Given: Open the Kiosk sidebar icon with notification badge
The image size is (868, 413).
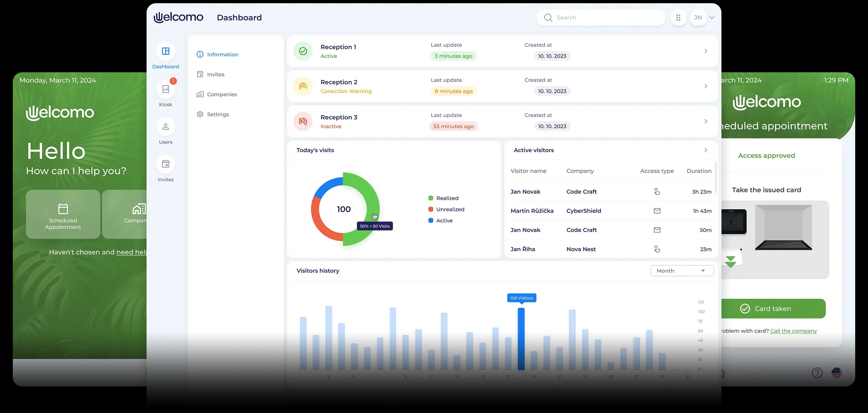Looking at the screenshot, I should point(166,89).
